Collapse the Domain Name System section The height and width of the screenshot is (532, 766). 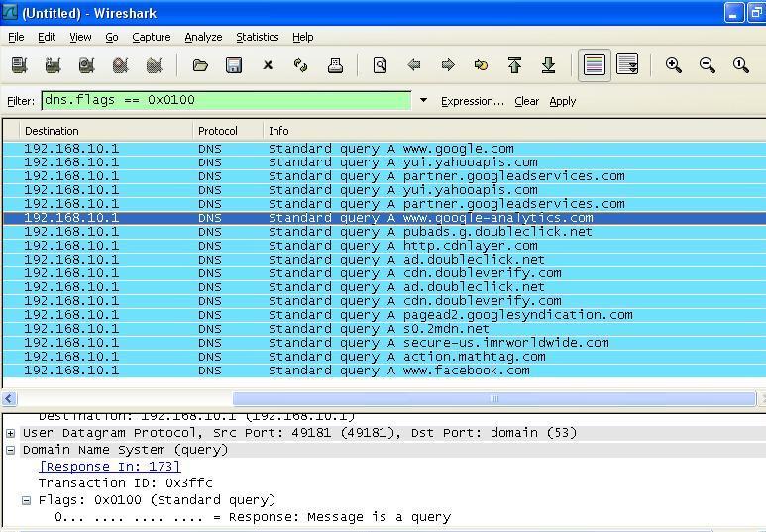(10, 450)
